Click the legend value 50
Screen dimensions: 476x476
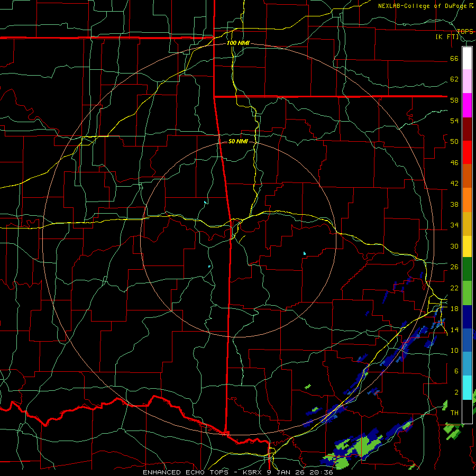coord(454,142)
